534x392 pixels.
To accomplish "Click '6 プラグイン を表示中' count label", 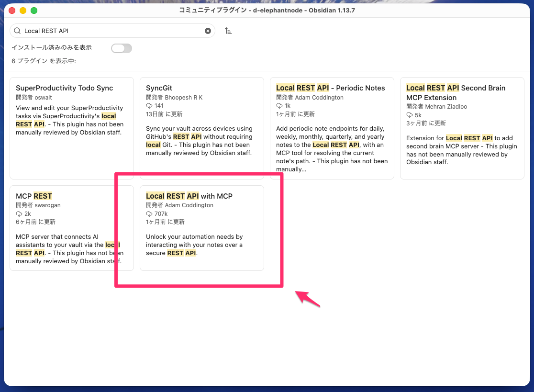I will [x=44, y=61].
